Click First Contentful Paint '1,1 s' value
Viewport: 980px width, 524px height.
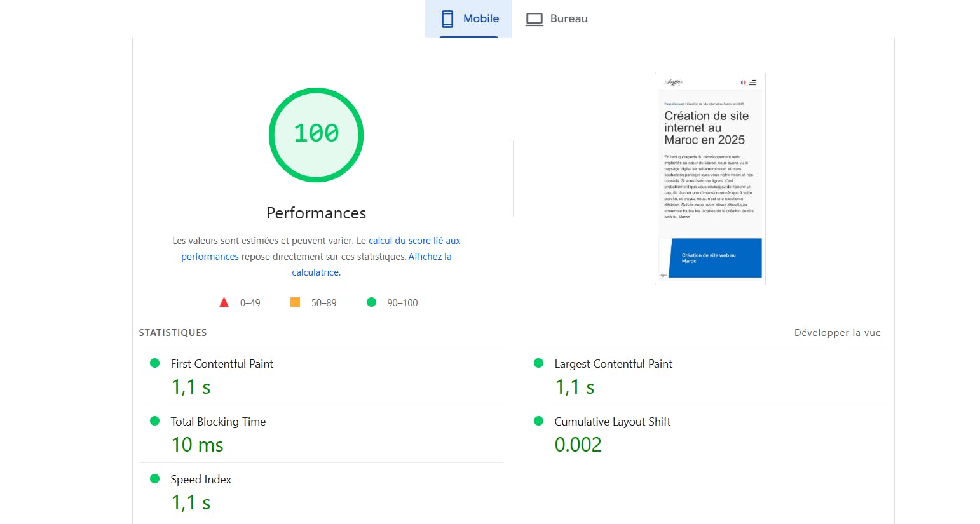tap(191, 387)
